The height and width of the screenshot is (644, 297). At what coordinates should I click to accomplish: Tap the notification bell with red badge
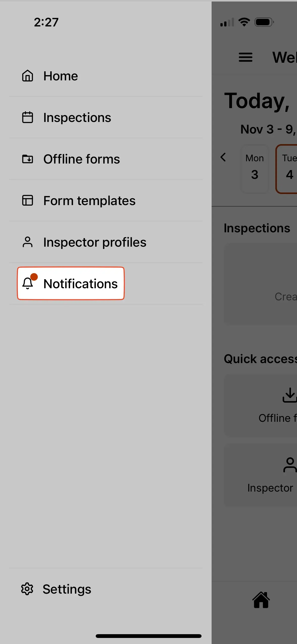28,283
